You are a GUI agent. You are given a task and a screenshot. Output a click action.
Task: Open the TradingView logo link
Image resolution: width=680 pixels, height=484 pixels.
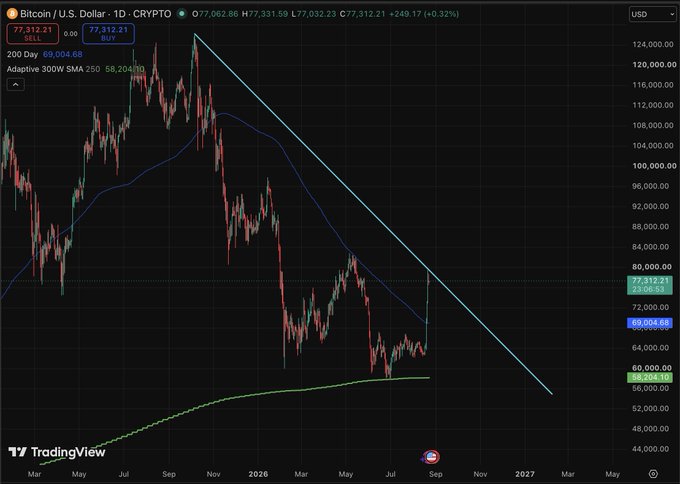click(x=57, y=452)
